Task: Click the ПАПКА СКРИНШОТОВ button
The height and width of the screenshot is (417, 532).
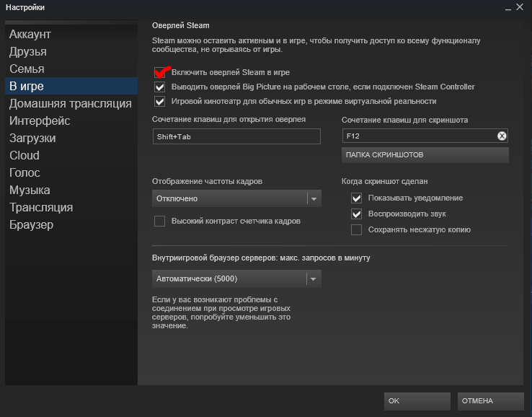Action: click(x=425, y=155)
